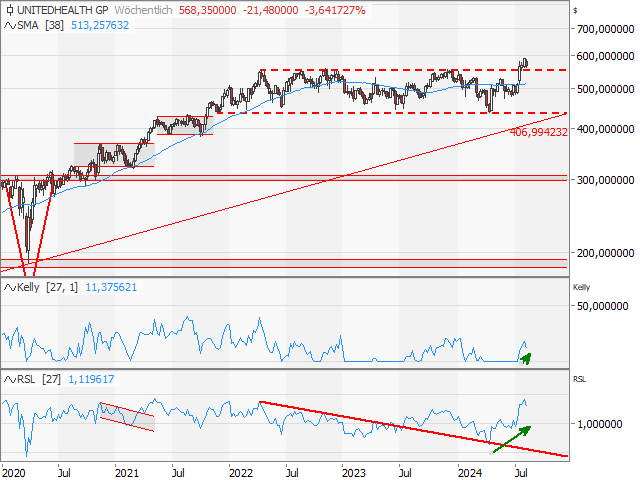Click the 500,000000 price axis label

point(605,89)
